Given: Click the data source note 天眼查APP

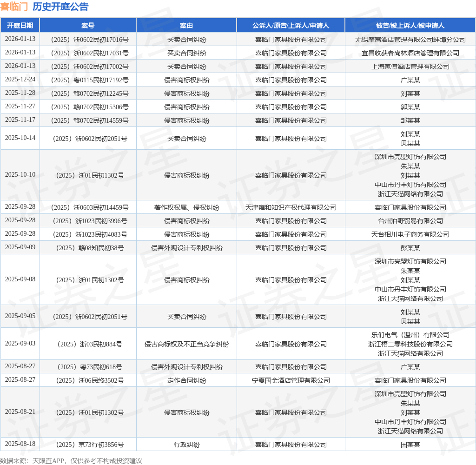Looking at the screenshot, I should coord(48,461).
